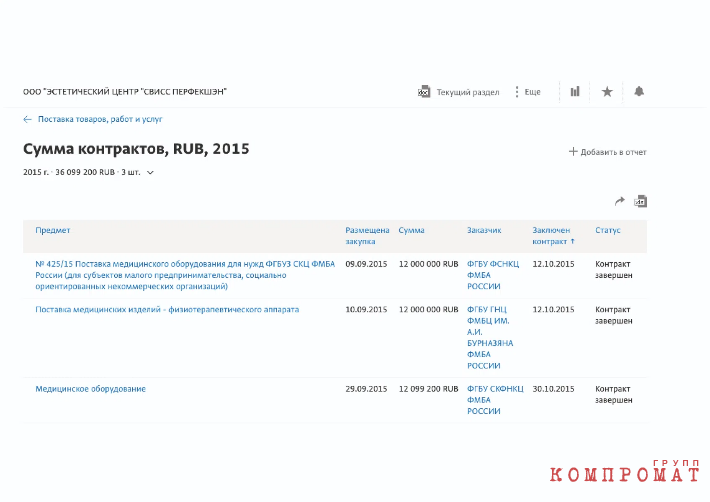Select date 10.09.2015 cell

[366, 310]
